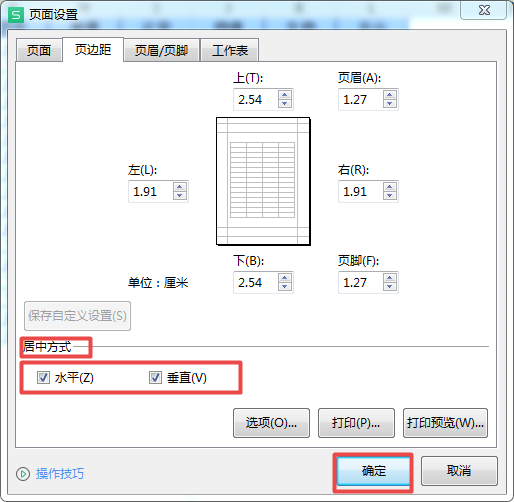Open the 操作技巧 tips link

click(x=60, y=474)
